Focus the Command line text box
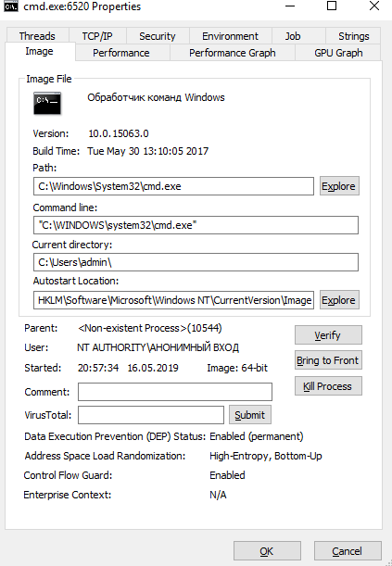This screenshot has height=566, width=392. coord(196,225)
